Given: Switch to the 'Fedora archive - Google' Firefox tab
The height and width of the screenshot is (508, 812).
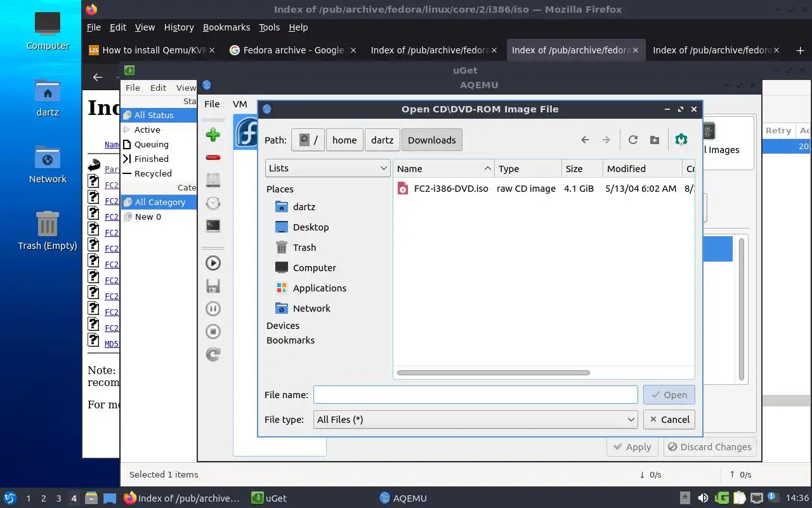Looking at the screenshot, I should pyautogui.click(x=293, y=50).
